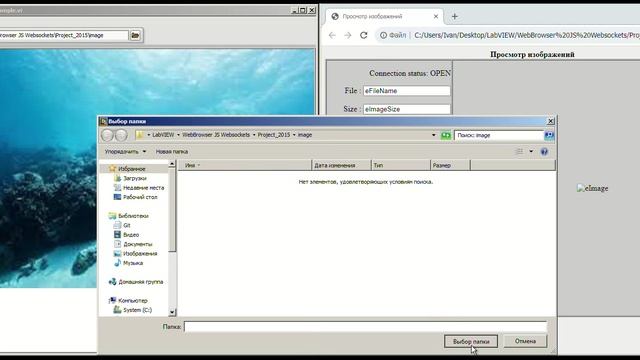The width and height of the screenshot is (640, 360).
Task: Open the Упорядочить dropdown menu
Action: pyautogui.click(x=125, y=151)
